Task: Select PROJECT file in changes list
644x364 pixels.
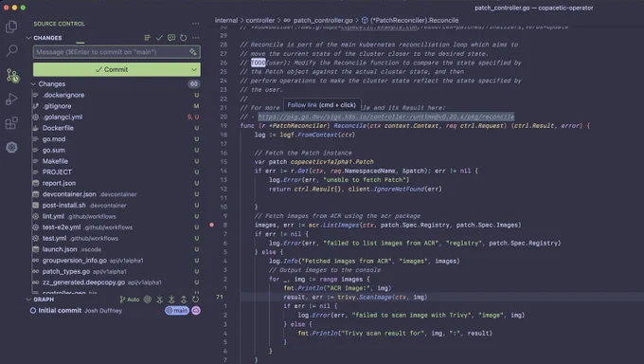Action: (x=116, y=172)
